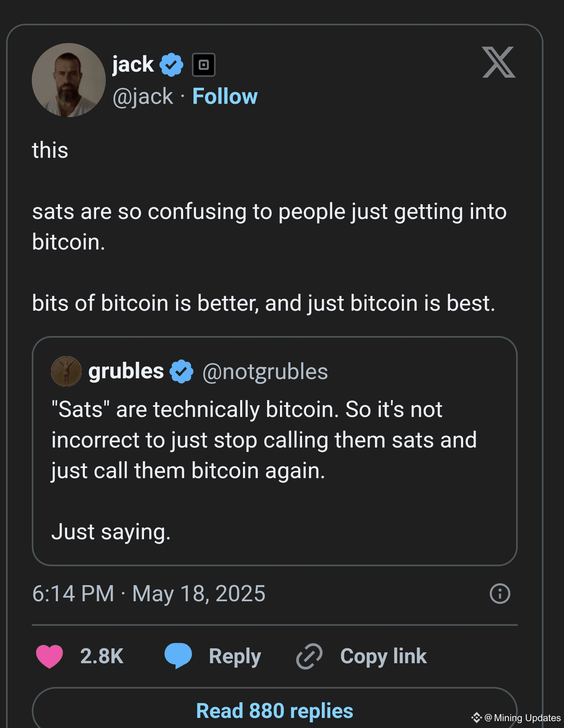Open grubles' coin avatar
Image resolution: width=564 pixels, height=728 pixels.
[x=66, y=371]
